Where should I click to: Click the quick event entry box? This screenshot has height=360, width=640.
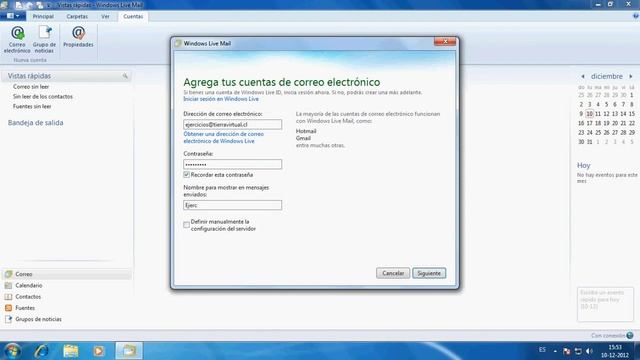pyautogui.click(x=605, y=304)
